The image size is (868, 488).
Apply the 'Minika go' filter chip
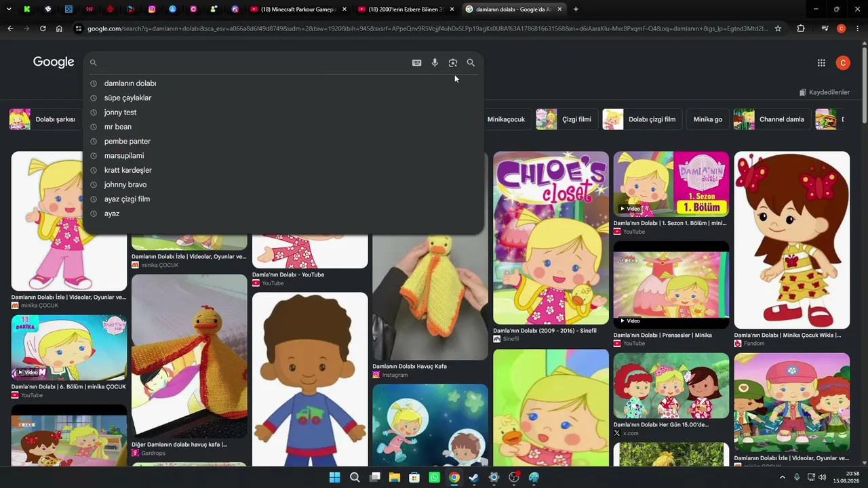click(x=708, y=119)
